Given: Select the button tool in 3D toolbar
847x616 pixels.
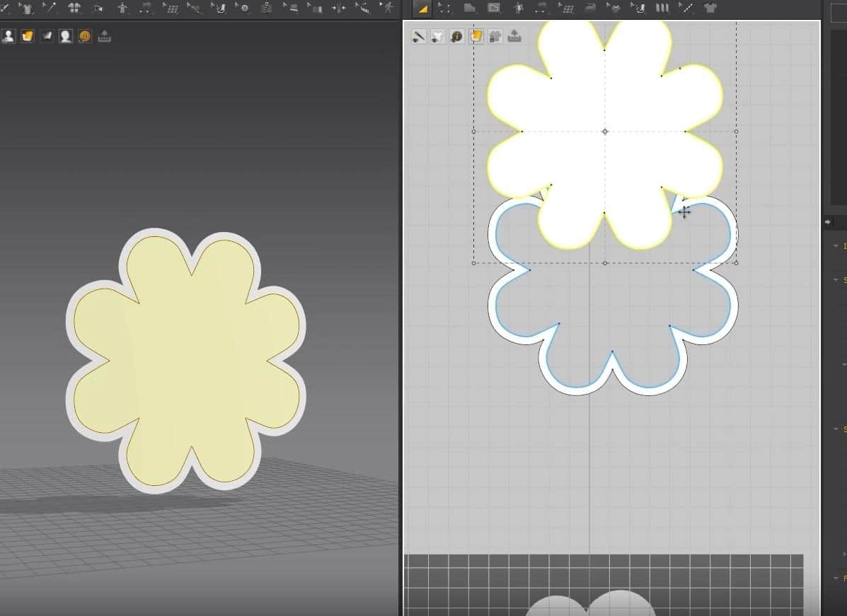Looking at the screenshot, I should click(242, 8).
